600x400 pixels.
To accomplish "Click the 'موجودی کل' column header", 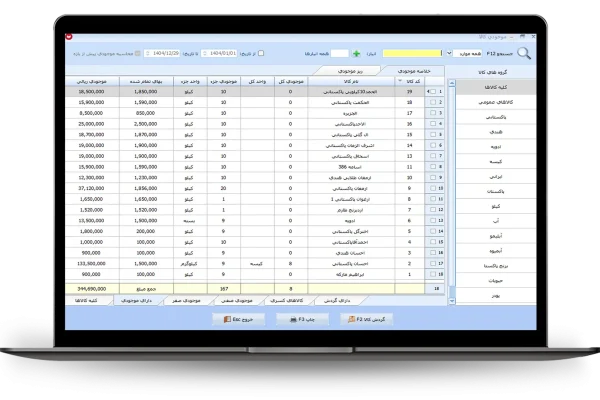I will [291, 81].
